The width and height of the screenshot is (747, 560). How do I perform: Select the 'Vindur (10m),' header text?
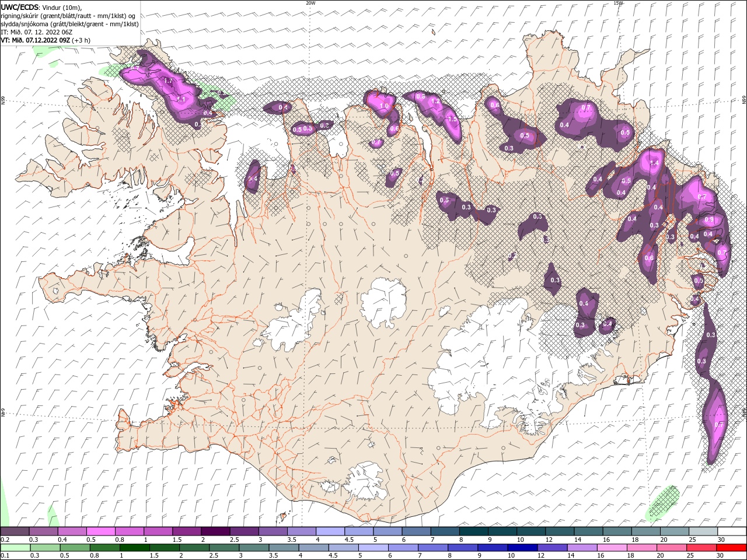[62, 7]
